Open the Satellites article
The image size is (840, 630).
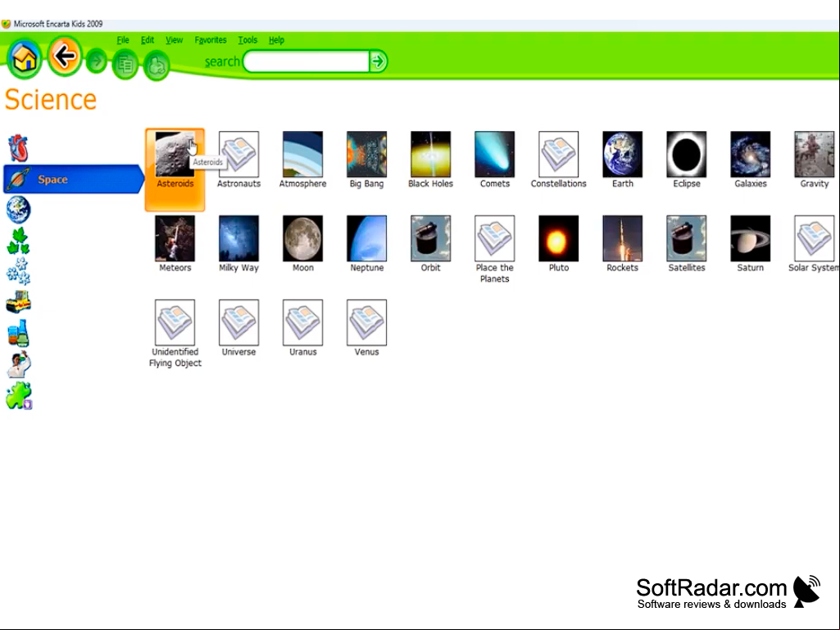click(686, 244)
